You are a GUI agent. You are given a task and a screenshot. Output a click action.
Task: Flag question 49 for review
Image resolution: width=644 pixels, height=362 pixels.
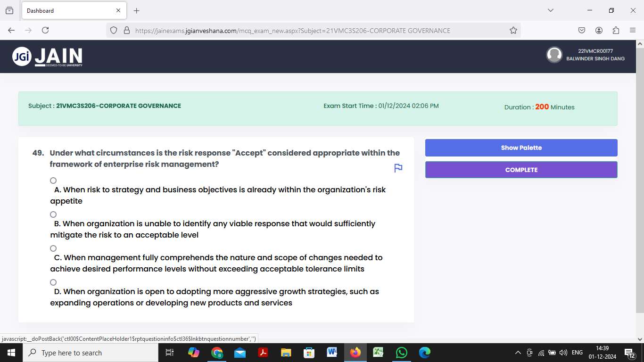click(x=398, y=168)
